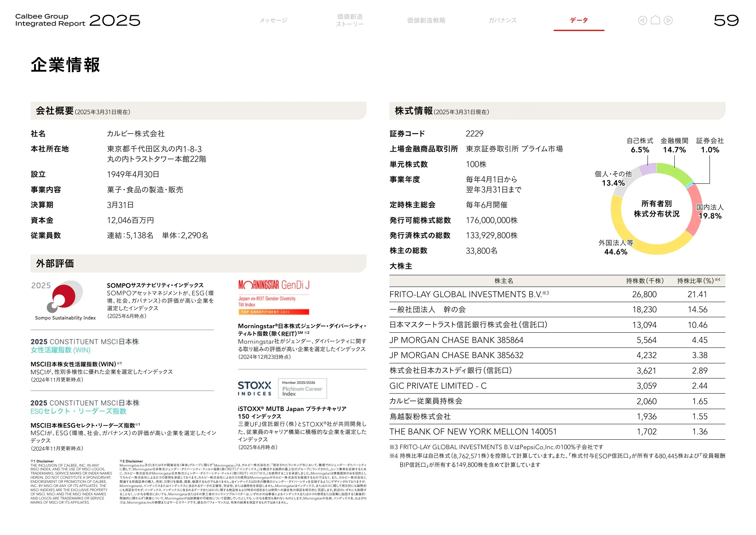Open the 価値創造ストーリー tab

pyautogui.click(x=350, y=20)
